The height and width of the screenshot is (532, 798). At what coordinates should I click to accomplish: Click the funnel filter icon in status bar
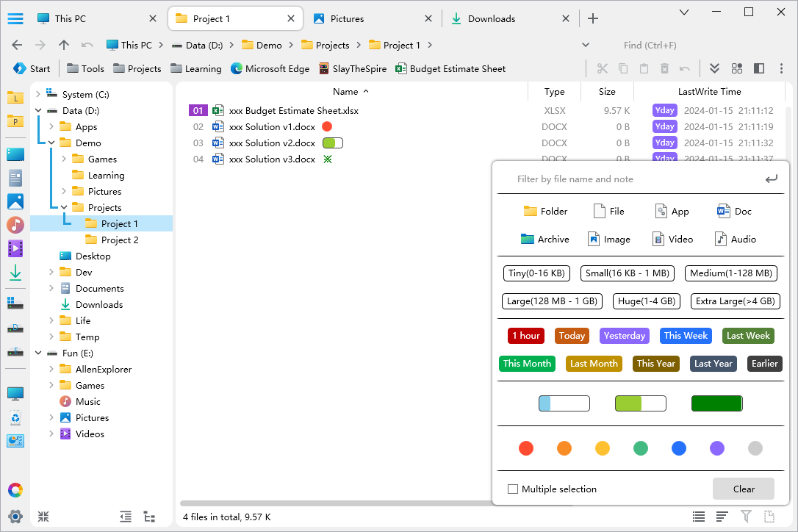(x=746, y=517)
